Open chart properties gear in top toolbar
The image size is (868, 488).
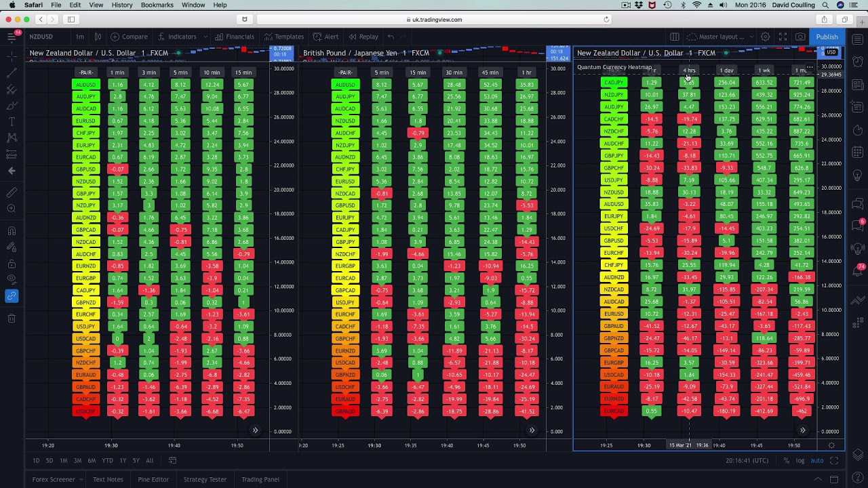[765, 37]
